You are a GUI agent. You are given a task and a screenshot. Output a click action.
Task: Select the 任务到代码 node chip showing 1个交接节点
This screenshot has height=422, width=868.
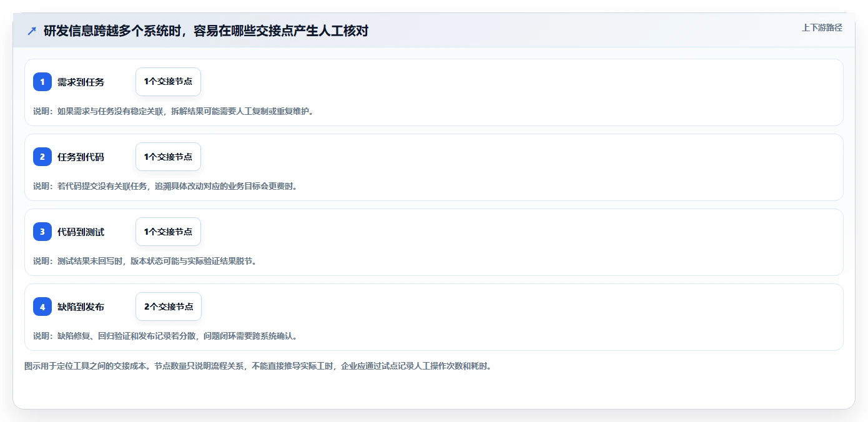pos(168,157)
